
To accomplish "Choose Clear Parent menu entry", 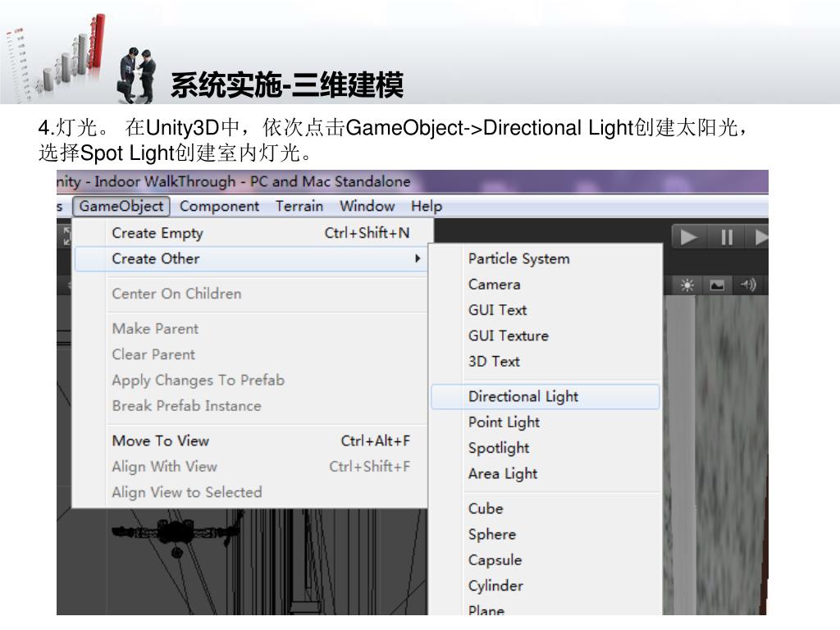I will click(250, 354).
